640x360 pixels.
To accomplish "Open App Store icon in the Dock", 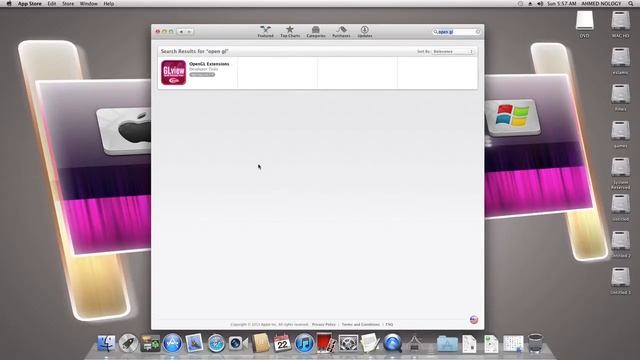I will coord(172,343).
